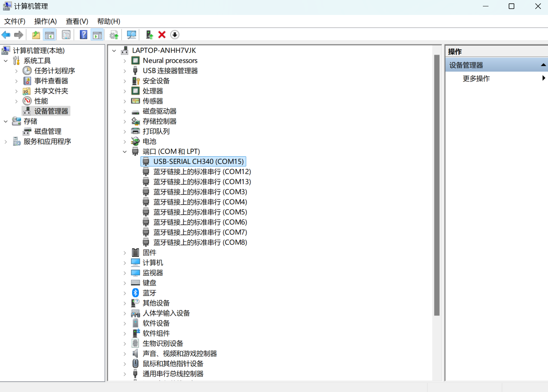Select 磁盘管理 in the left tree

coord(48,131)
